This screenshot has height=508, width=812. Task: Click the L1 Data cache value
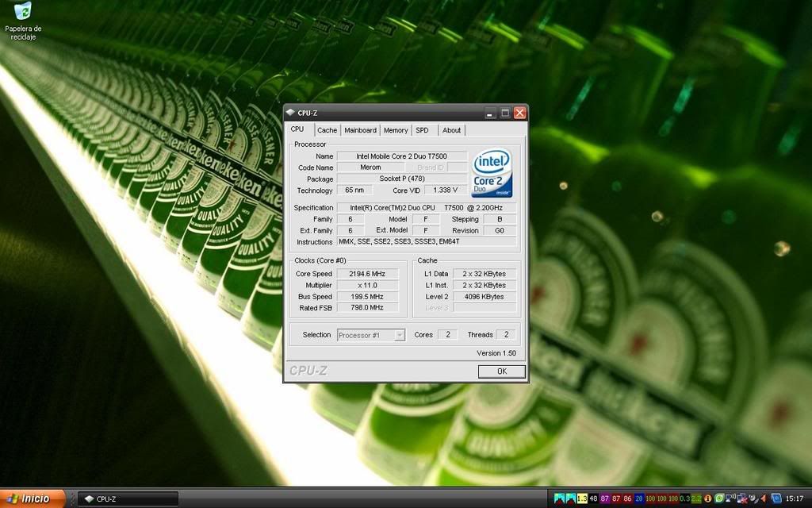(485, 274)
